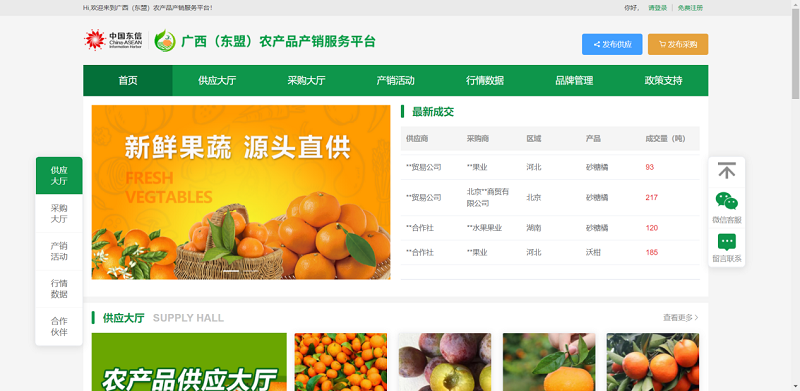
Task: Click the China-ASEAN Information Harbor logo
Action: (113, 40)
